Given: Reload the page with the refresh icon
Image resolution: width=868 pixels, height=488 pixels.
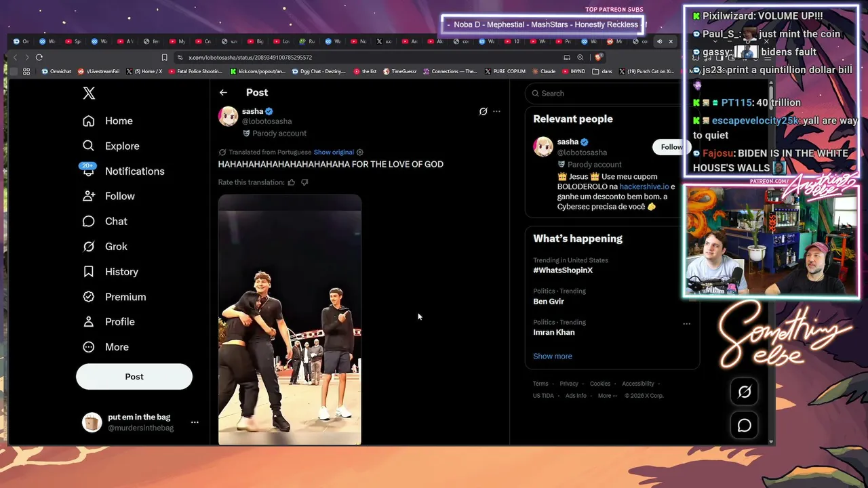Looking at the screenshot, I should (x=39, y=58).
